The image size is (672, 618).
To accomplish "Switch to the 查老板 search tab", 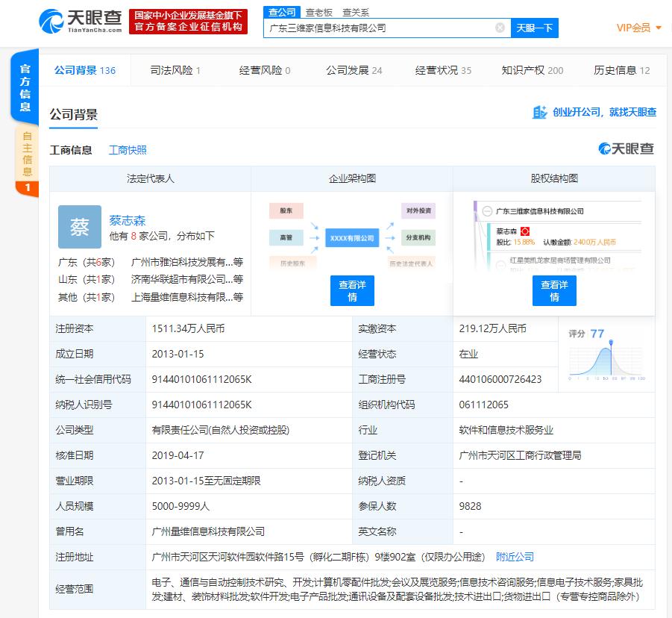I will pyautogui.click(x=319, y=13).
